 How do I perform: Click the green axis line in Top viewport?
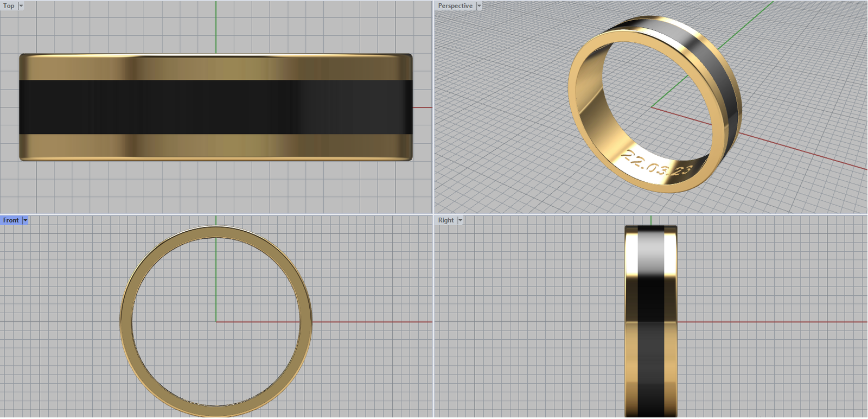pyautogui.click(x=216, y=27)
